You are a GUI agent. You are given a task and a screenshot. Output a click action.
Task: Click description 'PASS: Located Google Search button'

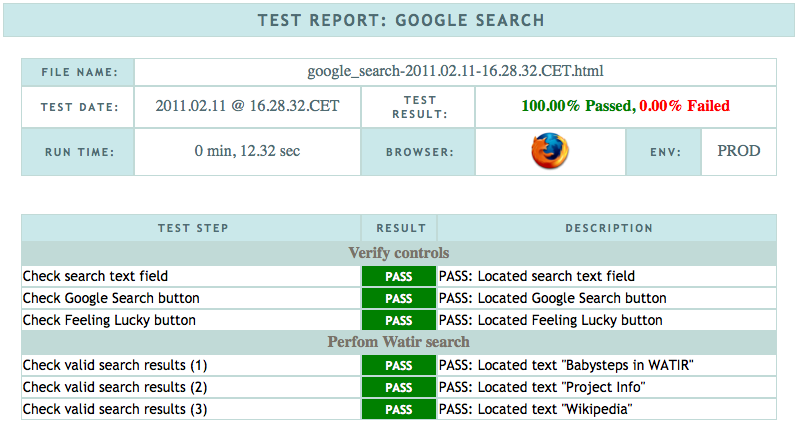(553, 298)
